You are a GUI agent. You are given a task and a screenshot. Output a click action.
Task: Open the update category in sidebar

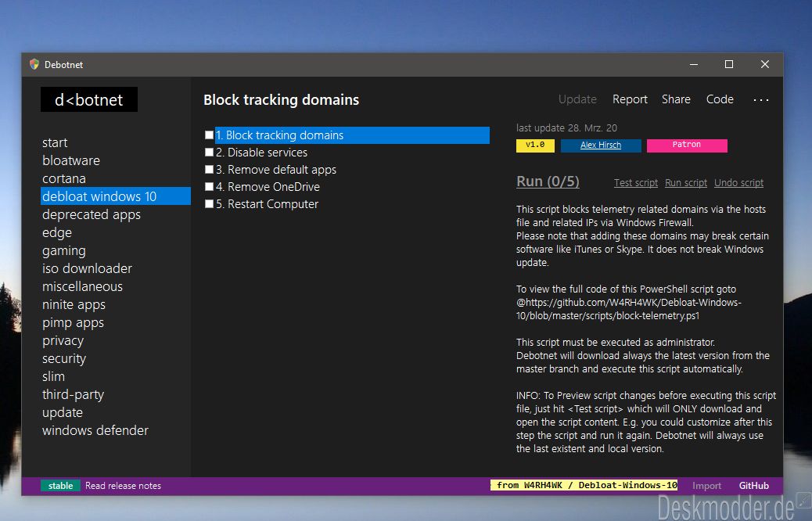(62, 413)
